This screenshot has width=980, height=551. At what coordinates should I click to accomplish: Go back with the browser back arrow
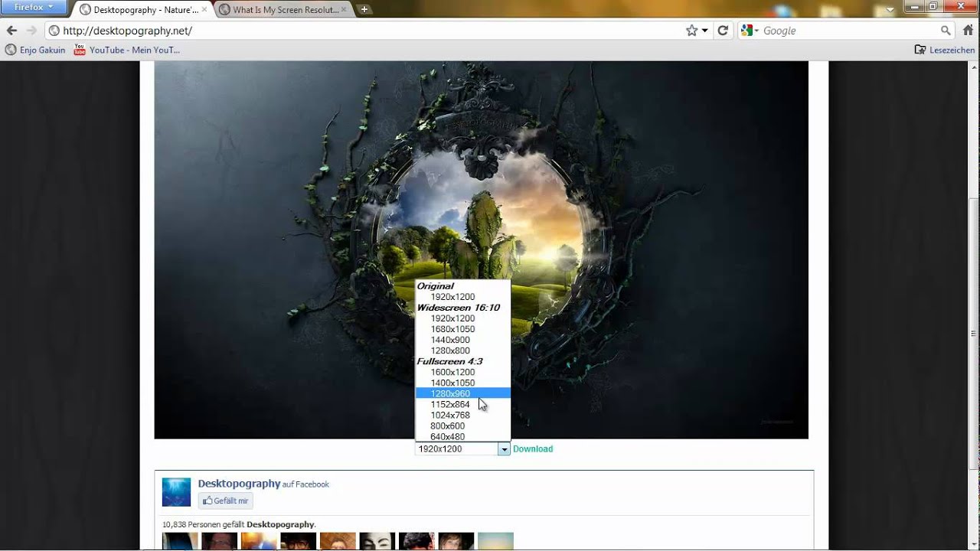pos(11,31)
